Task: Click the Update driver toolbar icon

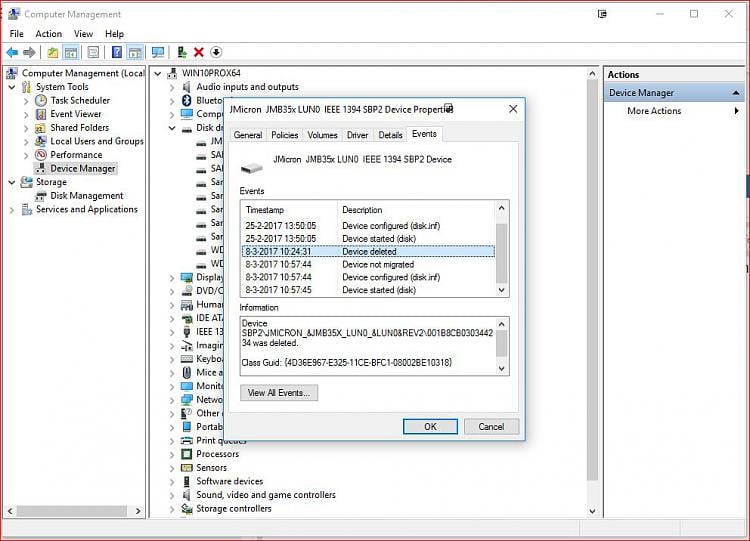Action: click(182, 52)
